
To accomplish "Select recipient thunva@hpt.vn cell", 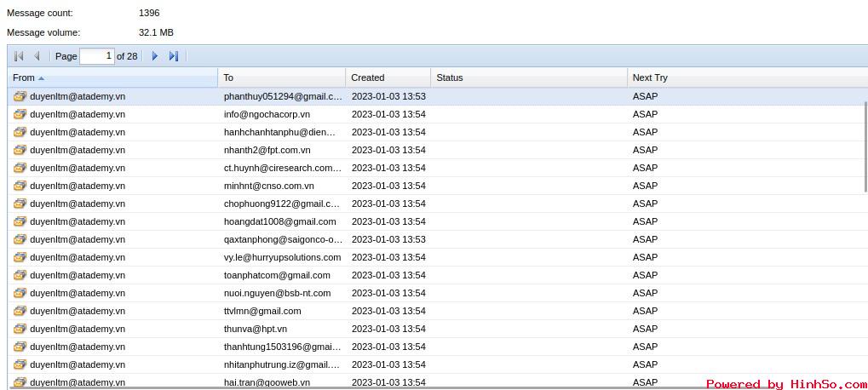I will pyautogui.click(x=282, y=329).
